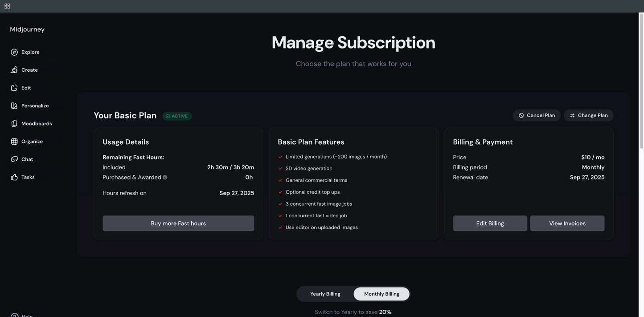Click the Organize grid icon

coord(14,141)
